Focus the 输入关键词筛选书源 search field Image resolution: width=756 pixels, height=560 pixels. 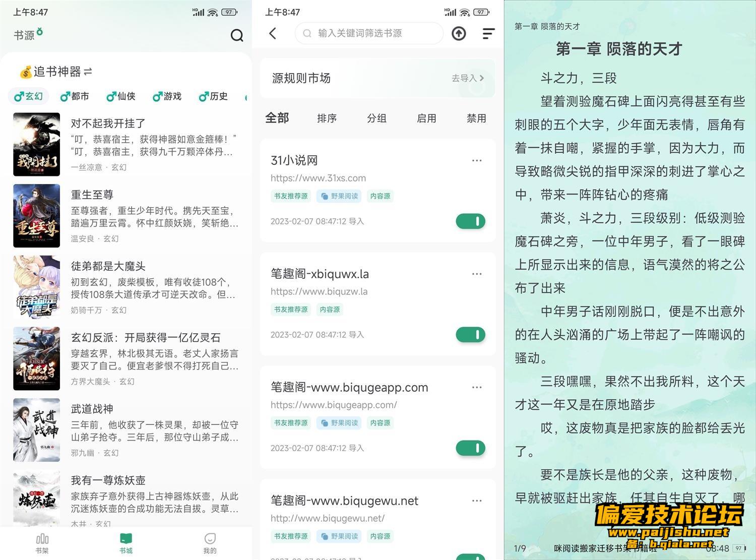coord(369,33)
